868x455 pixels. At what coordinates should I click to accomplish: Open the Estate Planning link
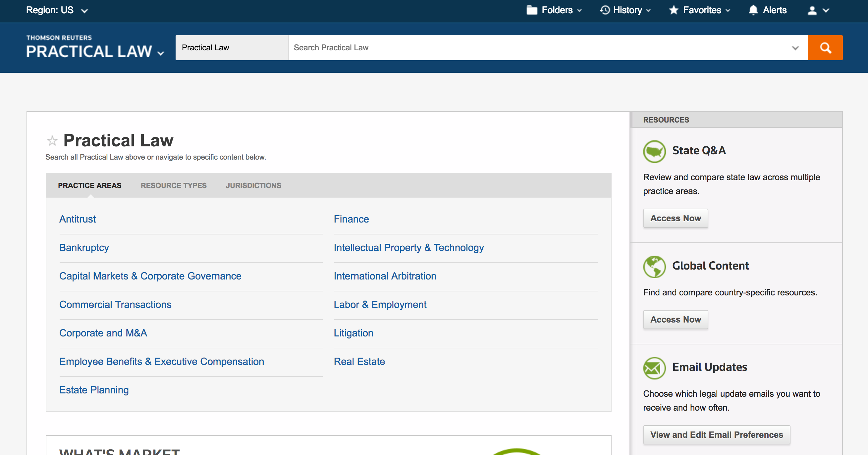point(94,390)
